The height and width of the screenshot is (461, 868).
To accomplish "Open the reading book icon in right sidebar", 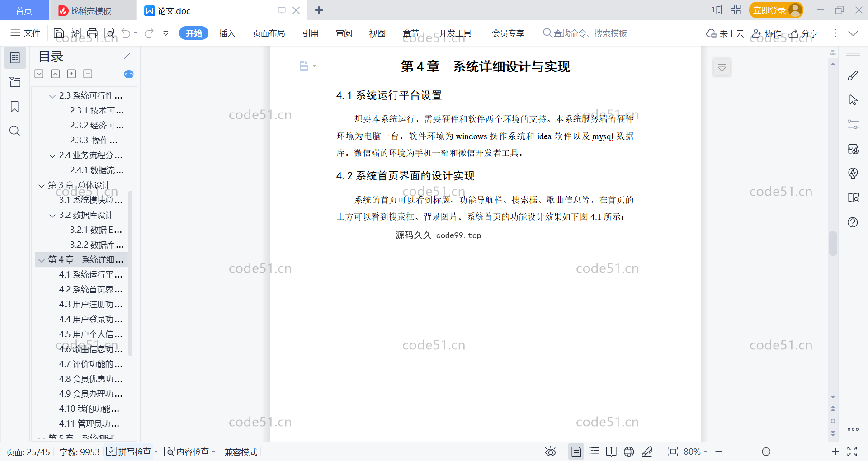I will [853, 198].
